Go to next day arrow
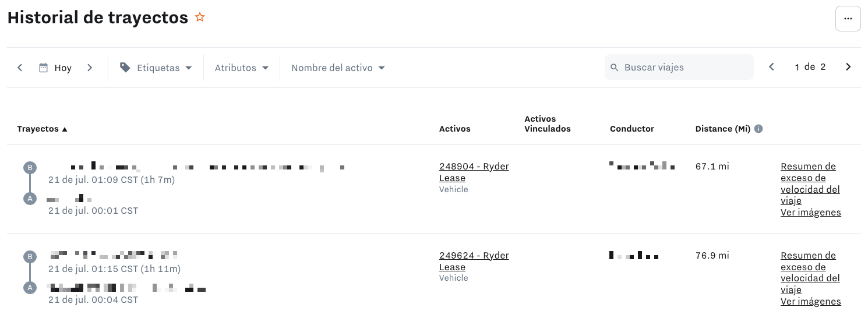 (x=90, y=68)
